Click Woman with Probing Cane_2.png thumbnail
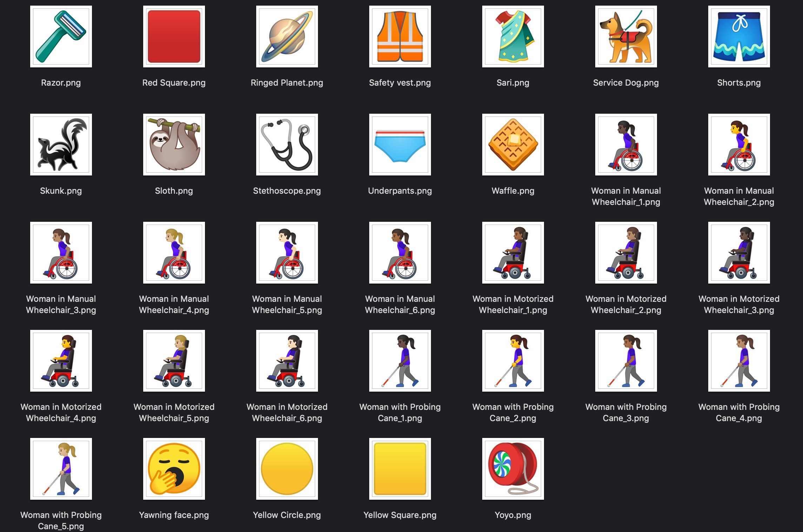The height and width of the screenshot is (532, 803). tap(513, 361)
